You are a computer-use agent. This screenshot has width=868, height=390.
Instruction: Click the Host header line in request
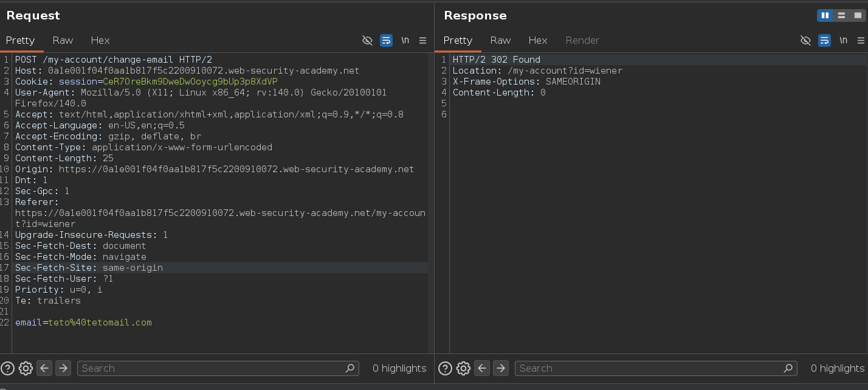pos(187,71)
